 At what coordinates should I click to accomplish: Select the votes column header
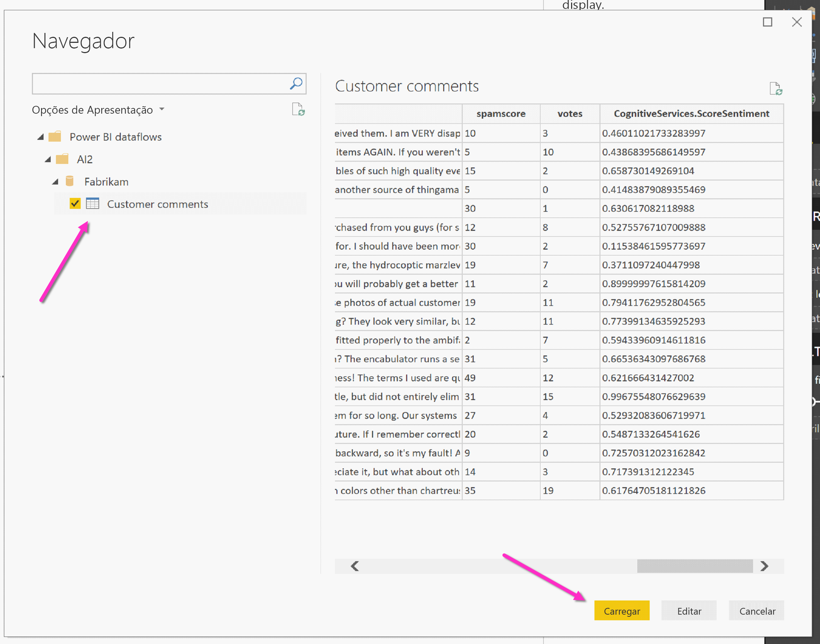coord(569,114)
